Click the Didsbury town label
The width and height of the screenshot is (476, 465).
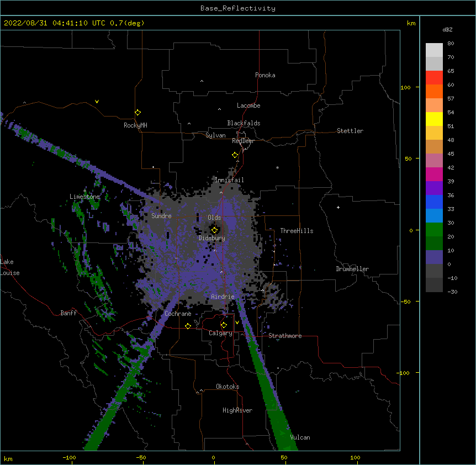point(212,238)
